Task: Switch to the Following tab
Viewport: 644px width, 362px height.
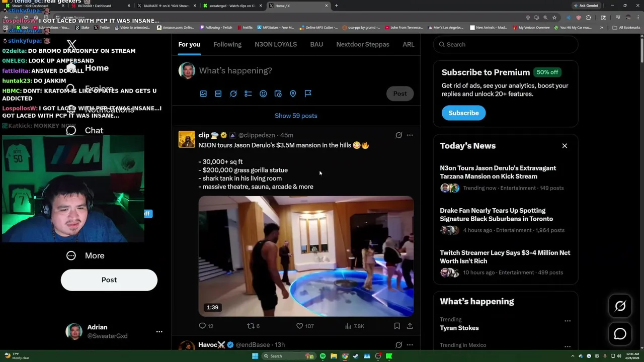Action: [227, 44]
